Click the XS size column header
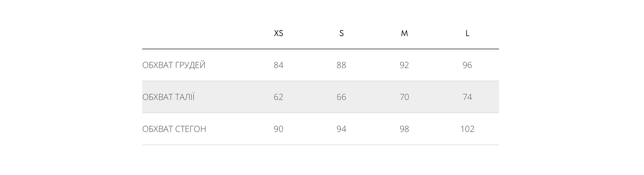 [279, 33]
